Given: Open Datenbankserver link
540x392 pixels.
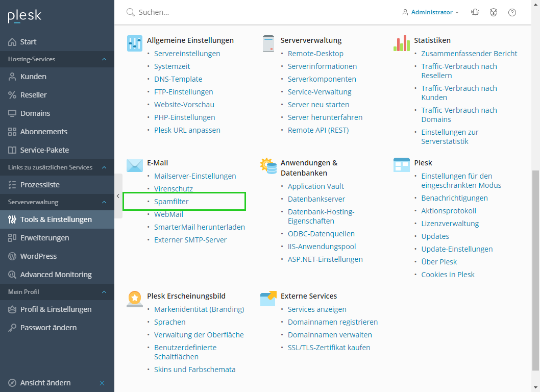Looking at the screenshot, I should coord(316,199).
